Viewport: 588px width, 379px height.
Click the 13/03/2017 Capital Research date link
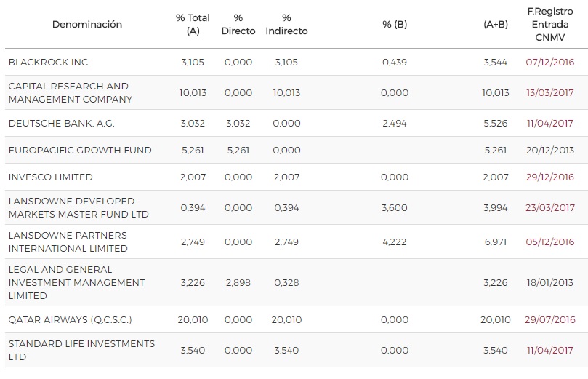pyautogui.click(x=549, y=93)
